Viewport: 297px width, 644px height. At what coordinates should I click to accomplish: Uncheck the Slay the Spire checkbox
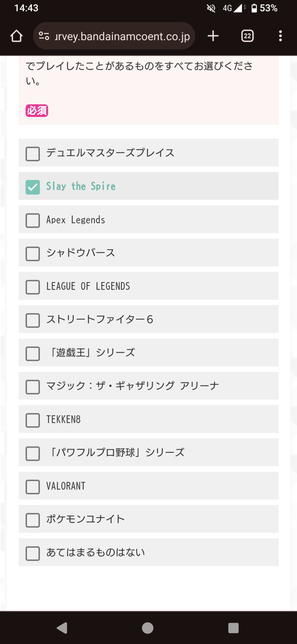tap(33, 187)
